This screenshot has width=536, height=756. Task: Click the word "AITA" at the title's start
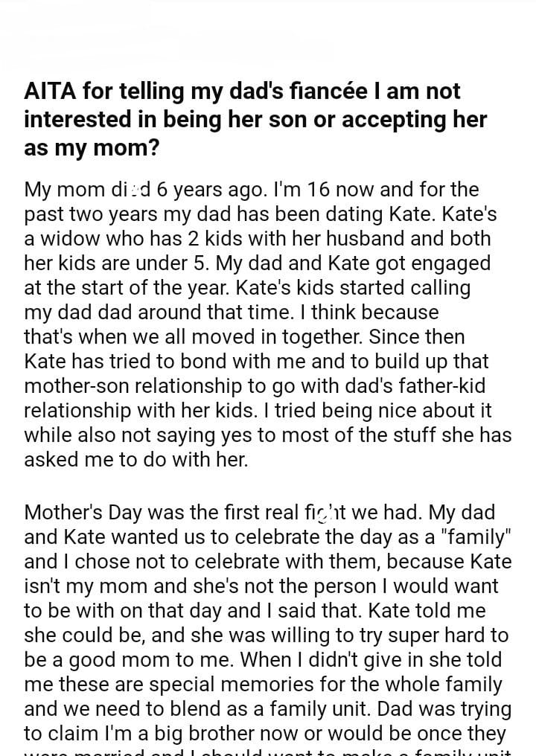pos(51,92)
